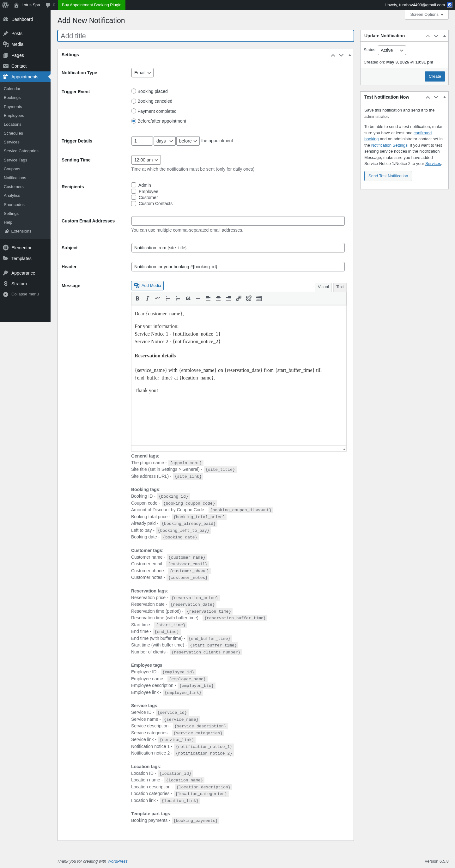Click the Header input field

[x=238, y=267]
